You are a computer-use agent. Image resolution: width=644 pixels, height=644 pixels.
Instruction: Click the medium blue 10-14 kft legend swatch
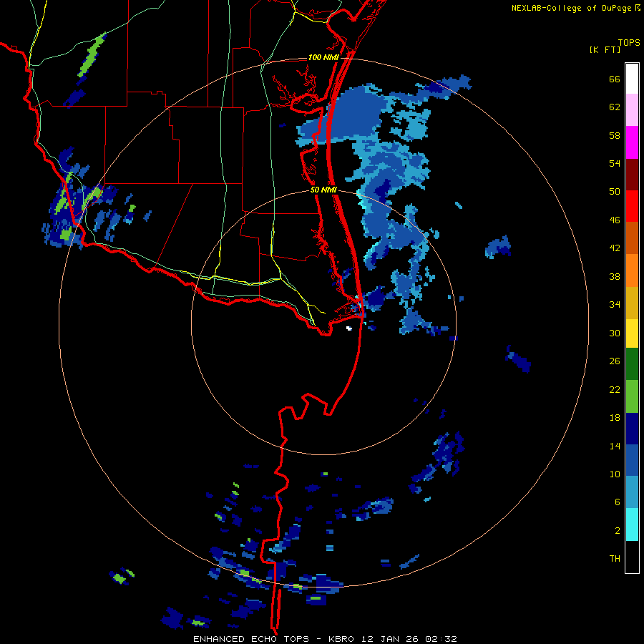632,460
